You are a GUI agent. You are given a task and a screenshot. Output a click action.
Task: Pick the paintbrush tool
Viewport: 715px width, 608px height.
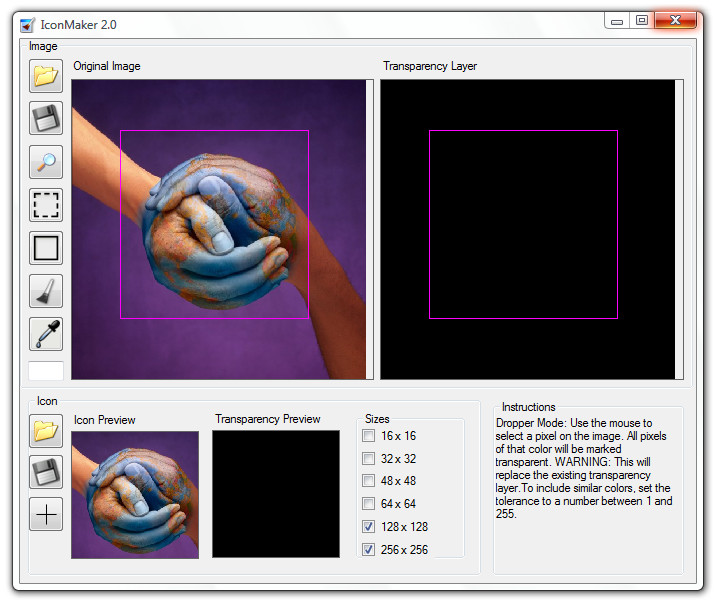(x=46, y=291)
